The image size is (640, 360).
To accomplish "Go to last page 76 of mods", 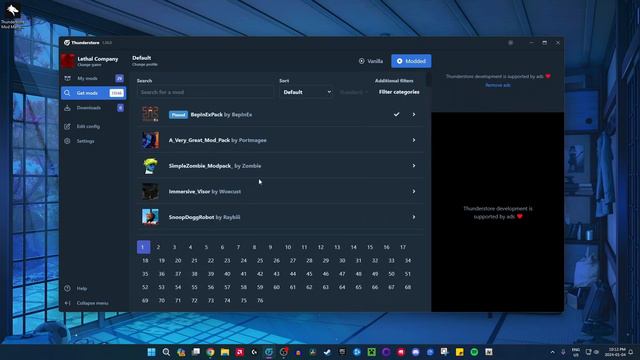I will pos(260,300).
